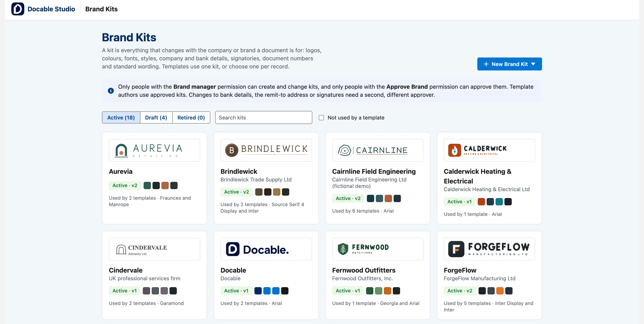Click the ForgeFlow F logo icon
This screenshot has height=324, width=644.
click(456, 249)
